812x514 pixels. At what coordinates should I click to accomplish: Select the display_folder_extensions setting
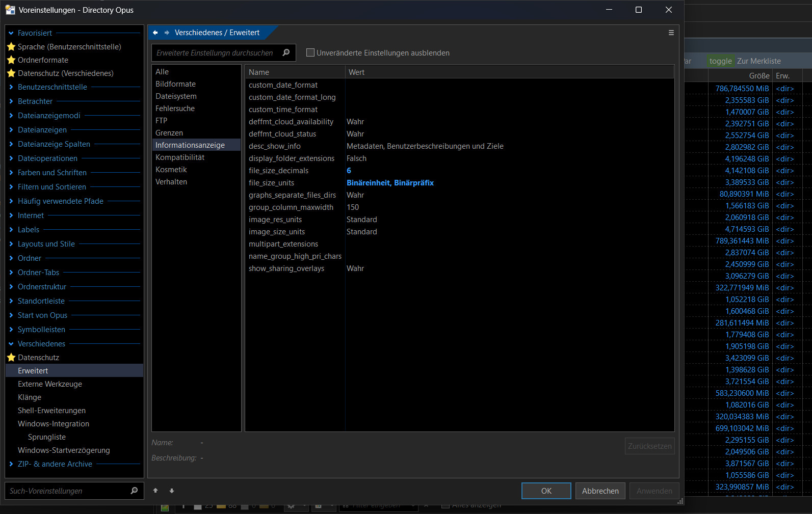coord(459,158)
